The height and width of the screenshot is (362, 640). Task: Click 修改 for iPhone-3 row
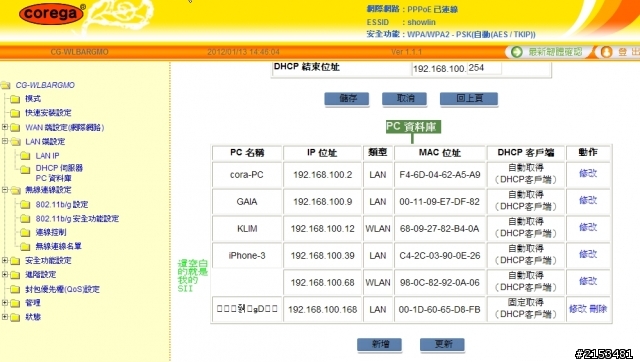coord(588,254)
